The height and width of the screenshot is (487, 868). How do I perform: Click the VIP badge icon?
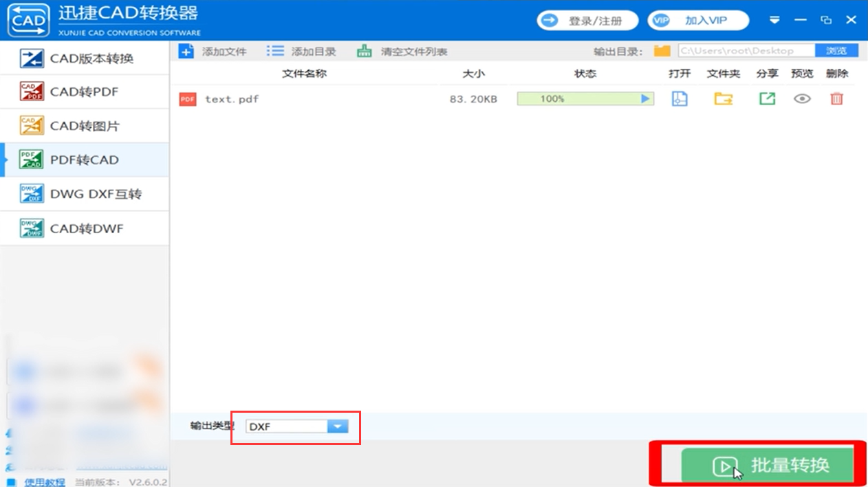pos(660,21)
